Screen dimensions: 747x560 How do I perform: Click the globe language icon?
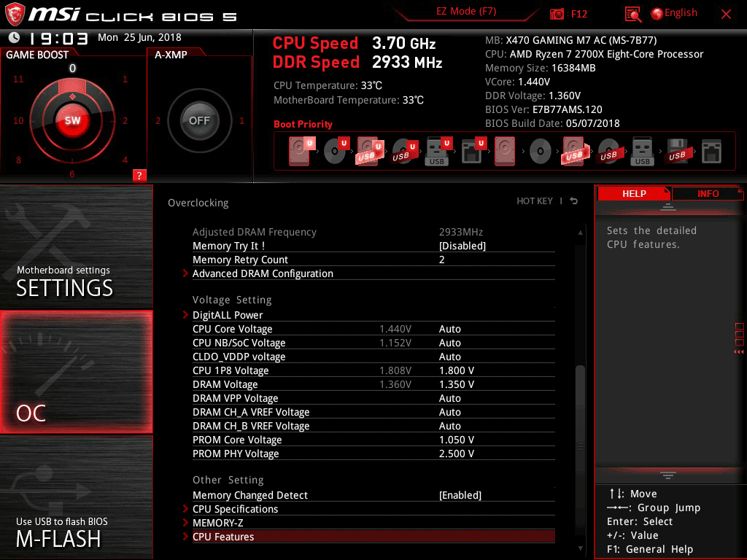pos(657,14)
